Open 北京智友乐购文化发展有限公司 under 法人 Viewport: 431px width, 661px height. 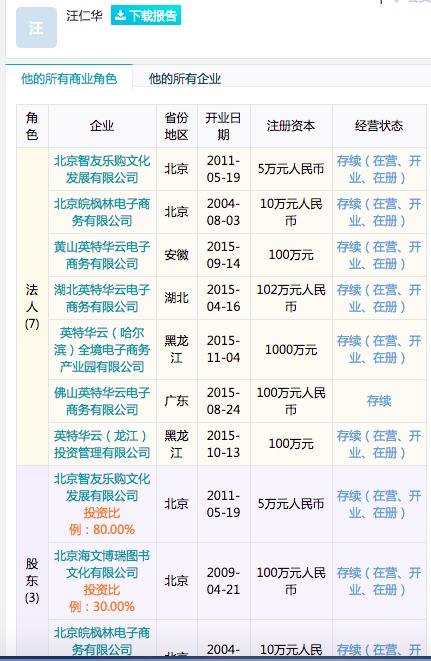[x=102, y=169]
